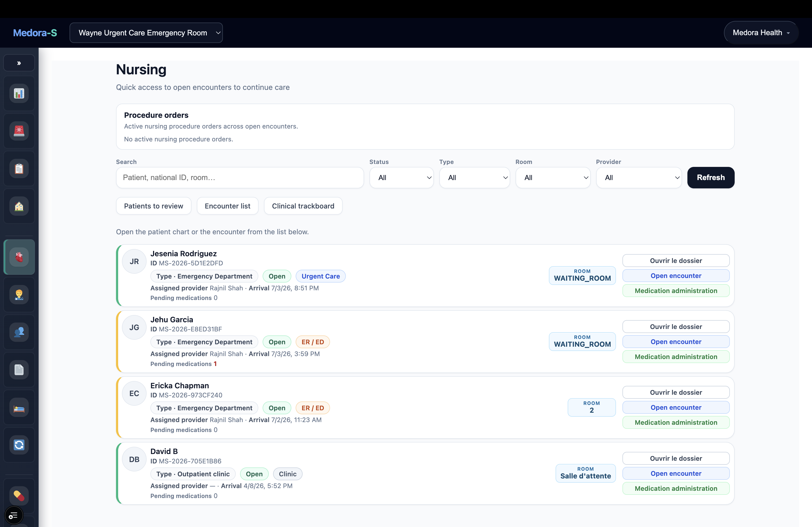Image resolution: width=812 pixels, height=527 pixels.
Task: Select patient name Ericka Chapman
Action: (179, 386)
